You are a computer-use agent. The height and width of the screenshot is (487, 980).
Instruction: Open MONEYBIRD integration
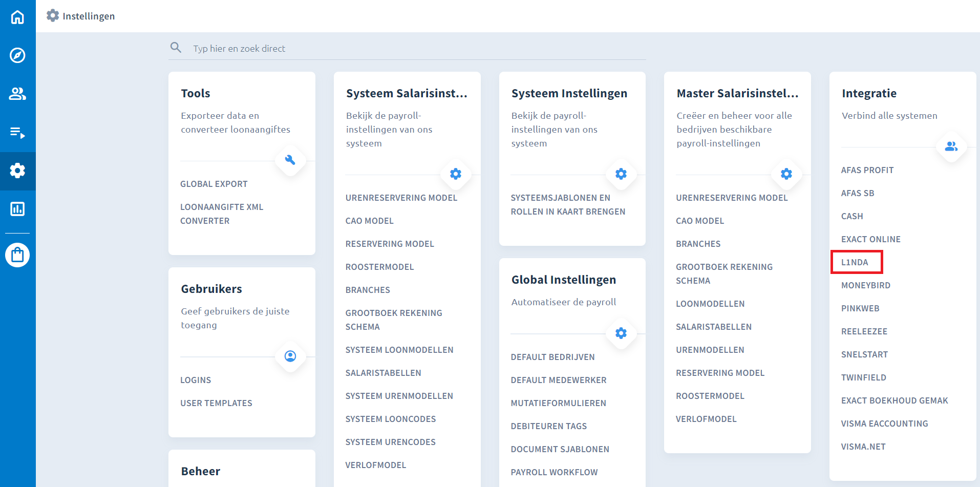(866, 285)
